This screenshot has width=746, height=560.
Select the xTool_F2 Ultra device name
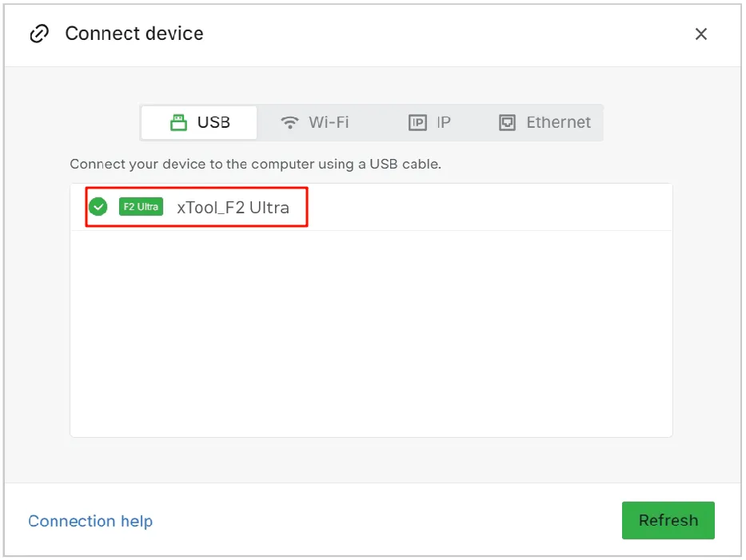233,208
